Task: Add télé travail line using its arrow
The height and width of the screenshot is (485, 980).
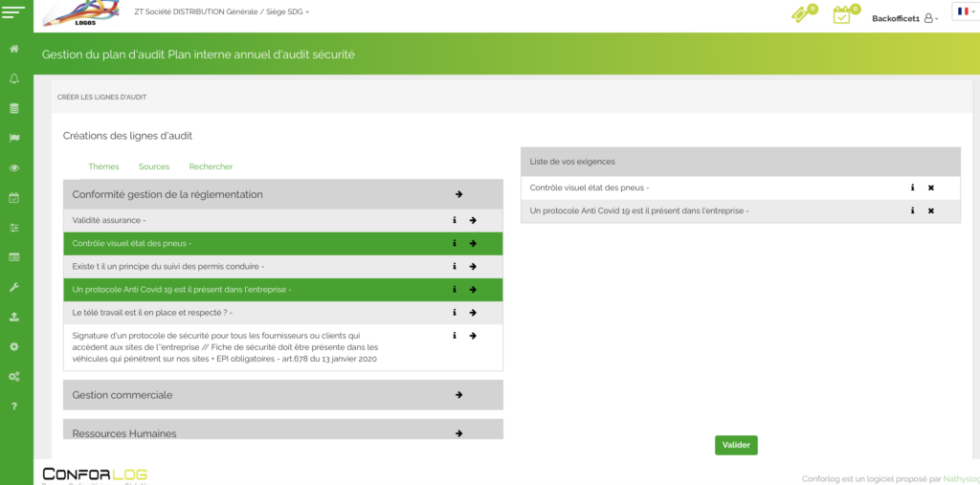Action: coord(473,312)
